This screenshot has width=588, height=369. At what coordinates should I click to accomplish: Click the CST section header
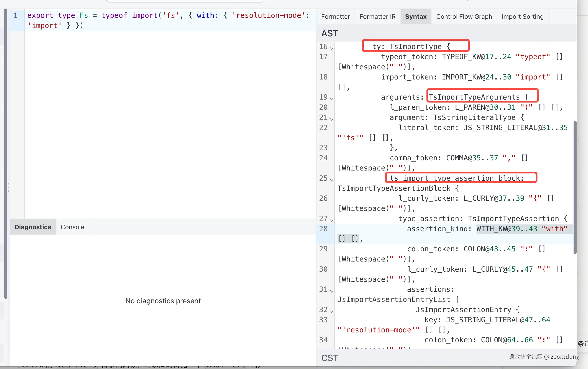click(330, 358)
